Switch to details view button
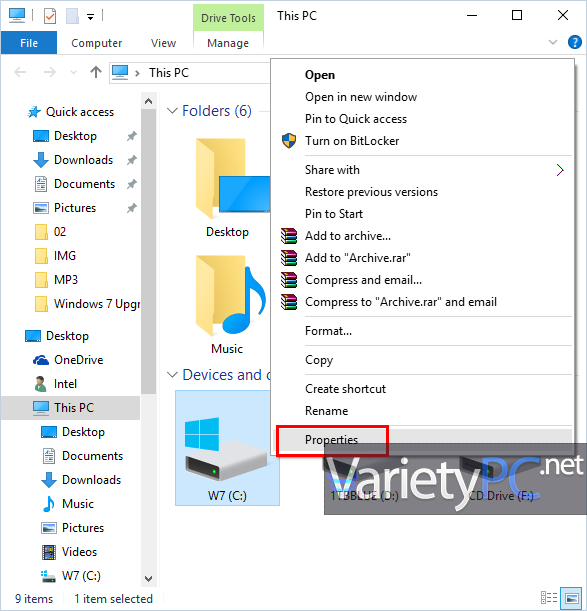The height and width of the screenshot is (611, 587). [549, 598]
